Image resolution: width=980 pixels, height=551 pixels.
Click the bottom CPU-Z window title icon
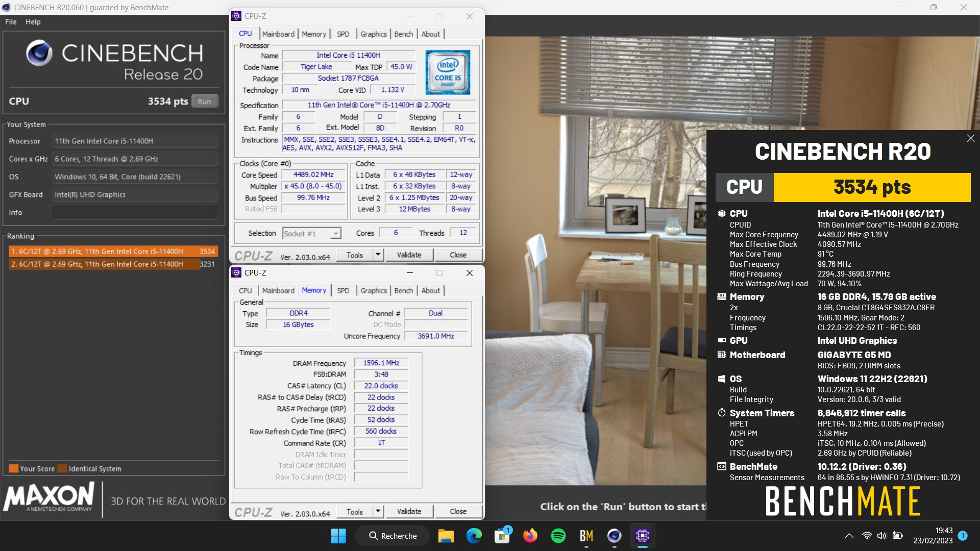tap(236, 272)
